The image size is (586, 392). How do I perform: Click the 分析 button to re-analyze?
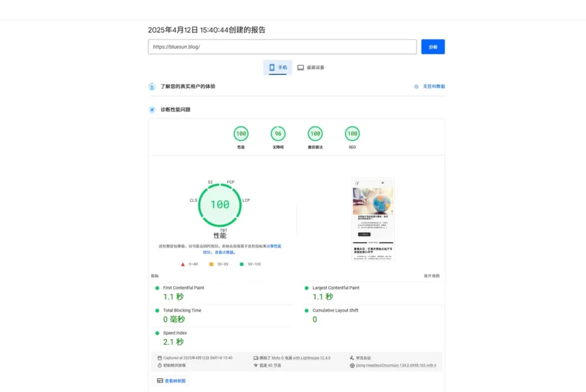point(433,46)
